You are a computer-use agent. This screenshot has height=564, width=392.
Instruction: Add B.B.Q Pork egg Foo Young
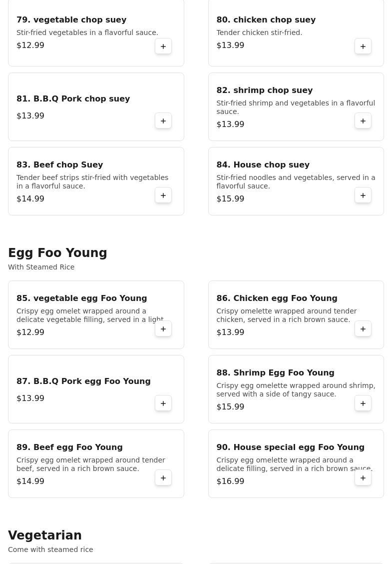[x=163, y=403]
